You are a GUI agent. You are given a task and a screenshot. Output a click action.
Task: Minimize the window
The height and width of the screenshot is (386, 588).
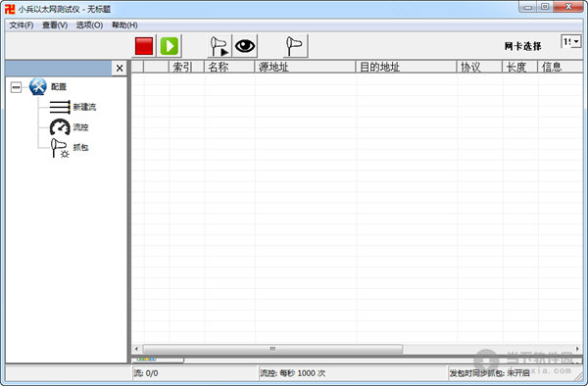click(528, 7)
